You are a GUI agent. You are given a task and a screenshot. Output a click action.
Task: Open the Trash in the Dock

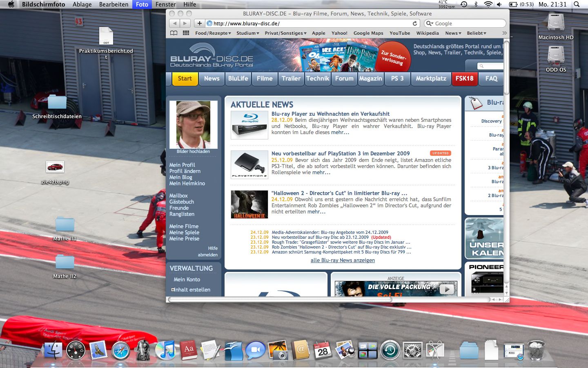(x=536, y=350)
